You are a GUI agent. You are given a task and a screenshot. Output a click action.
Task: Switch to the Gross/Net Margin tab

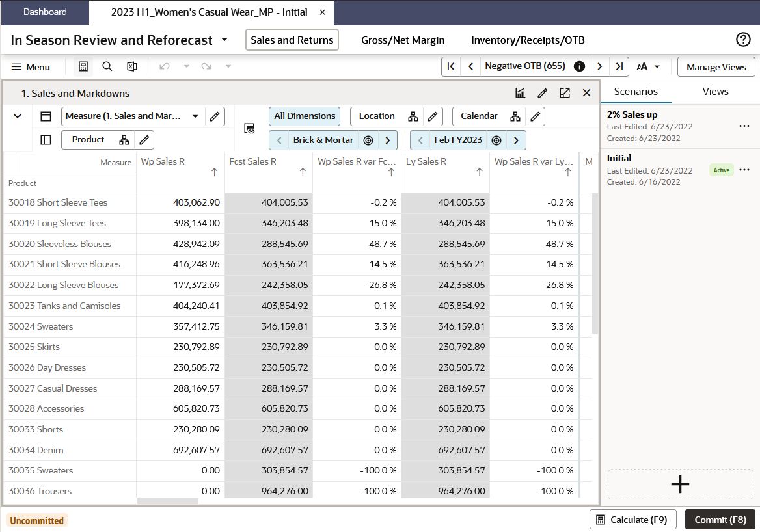coord(403,40)
